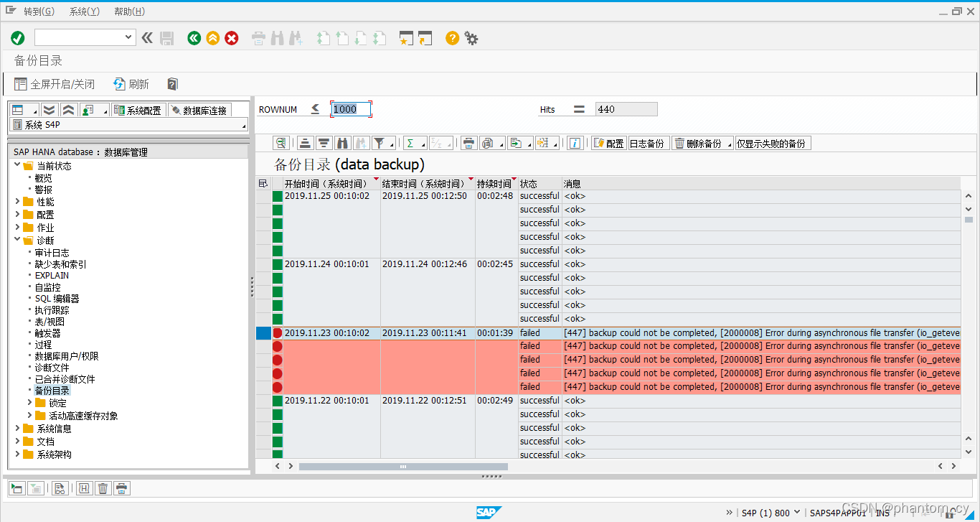Click the Find binoculars icon in grid toolbar
Screen dimensions: 980x522
coord(342,143)
